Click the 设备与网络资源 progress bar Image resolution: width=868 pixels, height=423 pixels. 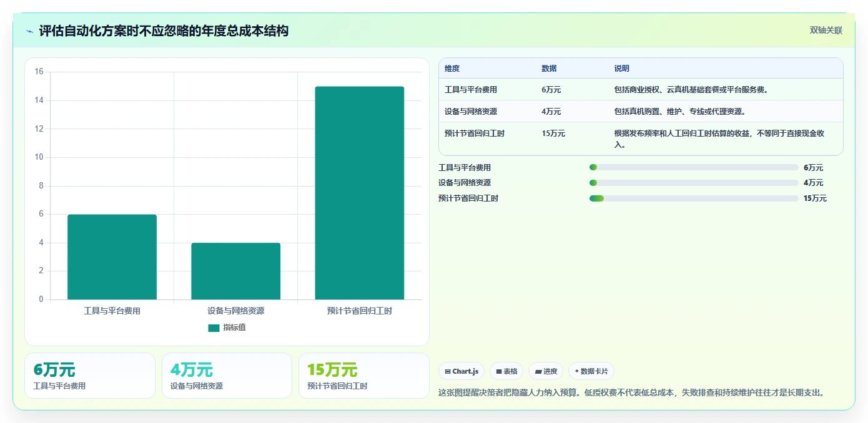pyautogui.click(x=694, y=183)
